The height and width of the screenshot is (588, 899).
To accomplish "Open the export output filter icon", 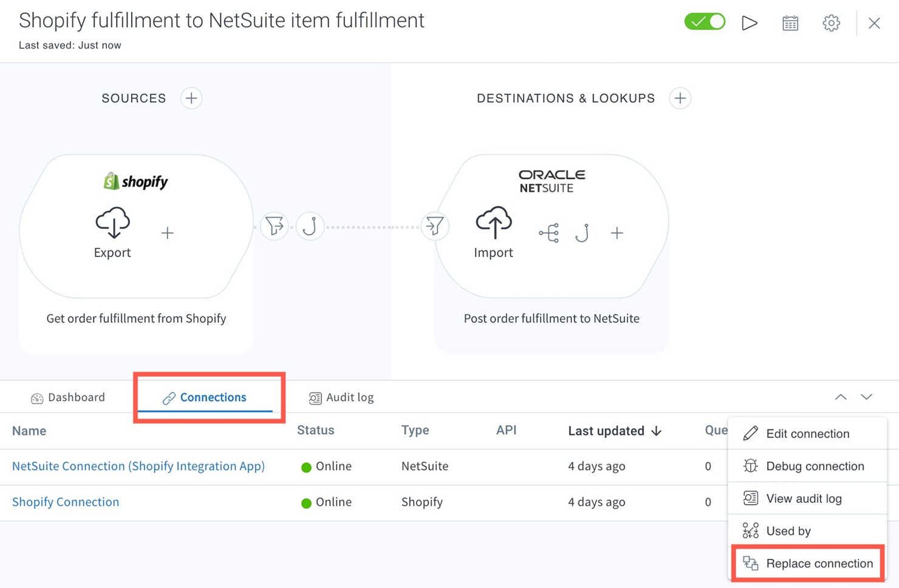I will tap(274, 227).
